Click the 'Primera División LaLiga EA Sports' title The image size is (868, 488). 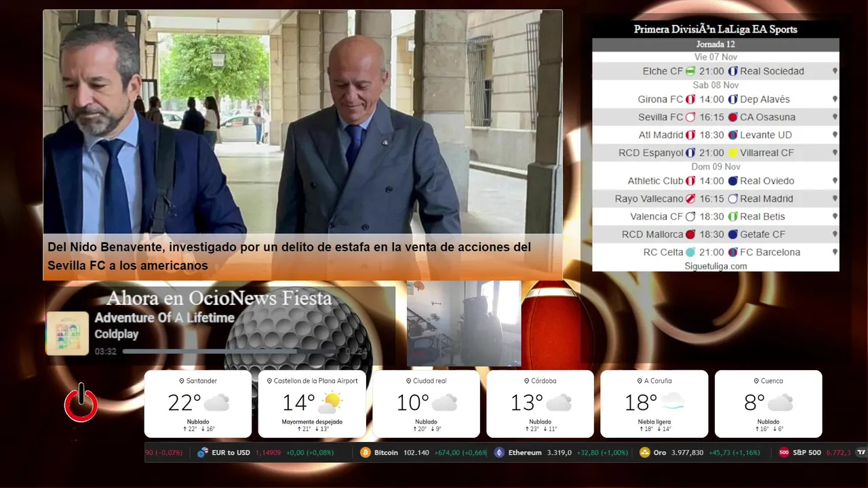pos(715,29)
